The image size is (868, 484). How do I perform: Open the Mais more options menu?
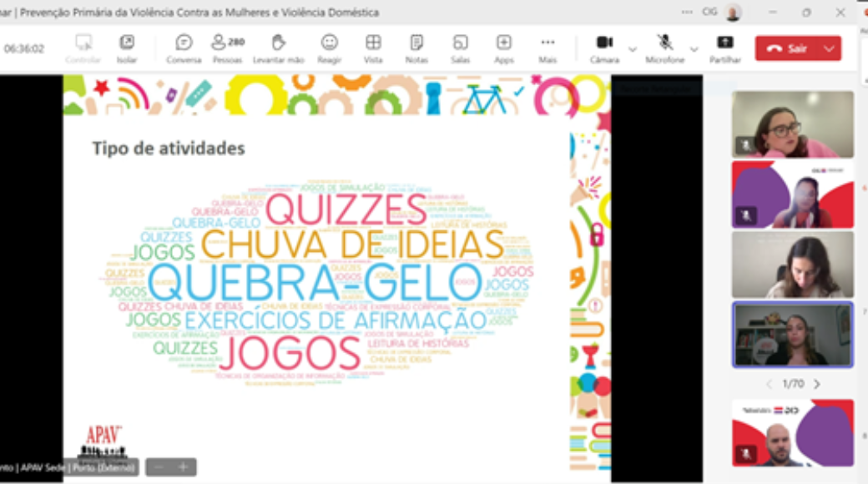coord(548,48)
